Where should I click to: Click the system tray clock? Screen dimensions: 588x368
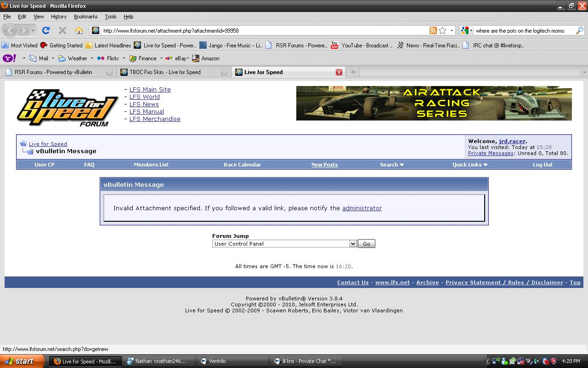point(571,362)
